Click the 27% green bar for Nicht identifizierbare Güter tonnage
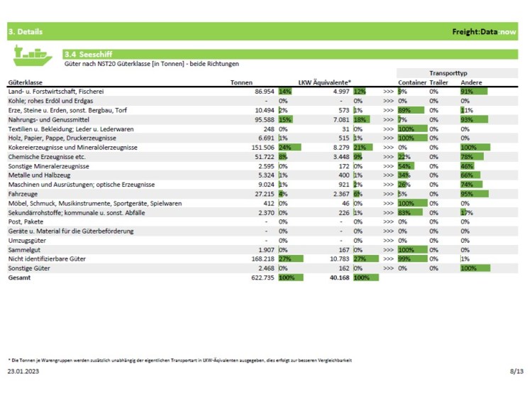The image size is (532, 399). point(290,258)
